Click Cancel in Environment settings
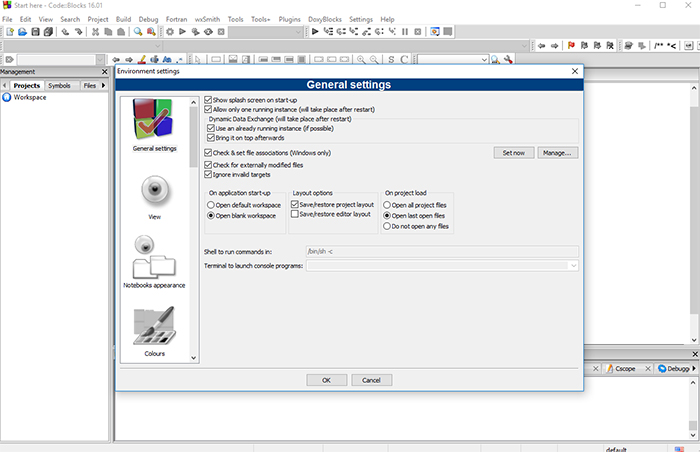 pyautogui.click(x=371, y=380)
